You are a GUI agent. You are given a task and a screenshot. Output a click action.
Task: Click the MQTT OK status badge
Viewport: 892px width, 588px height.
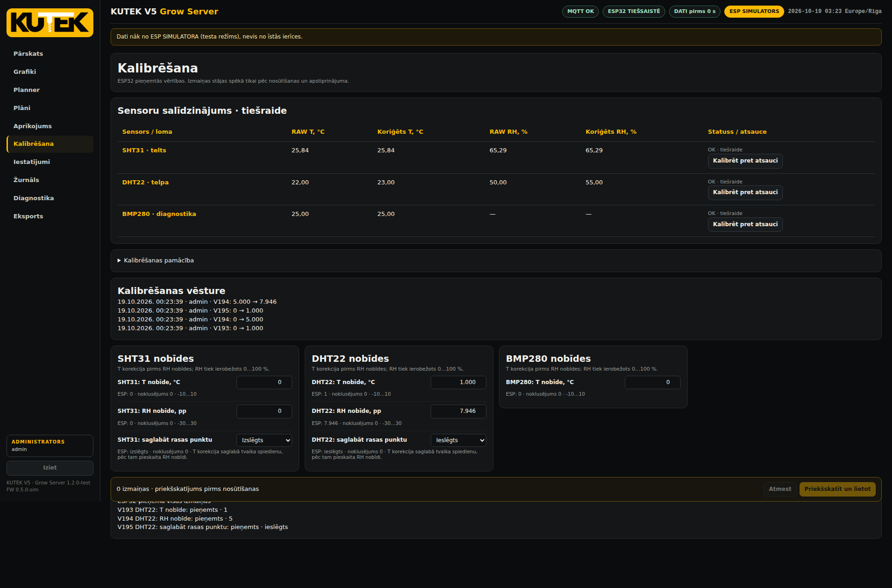tap(580, 12)
